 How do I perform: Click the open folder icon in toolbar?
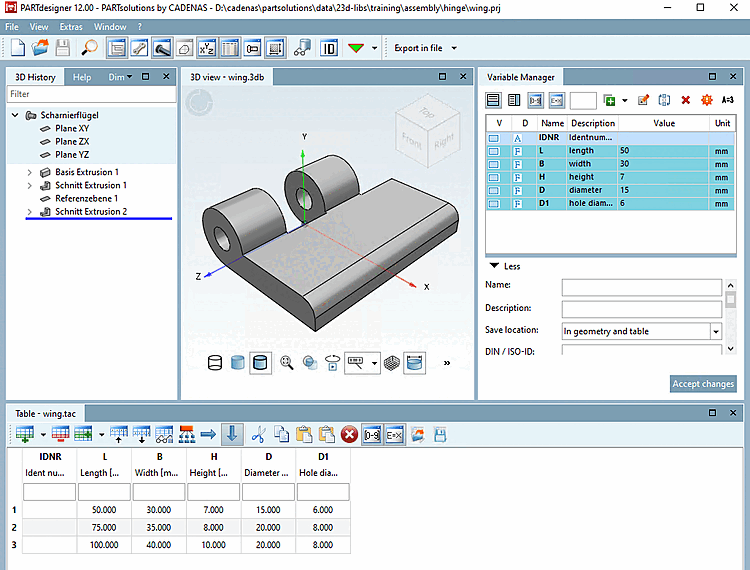tap(40, 47)
